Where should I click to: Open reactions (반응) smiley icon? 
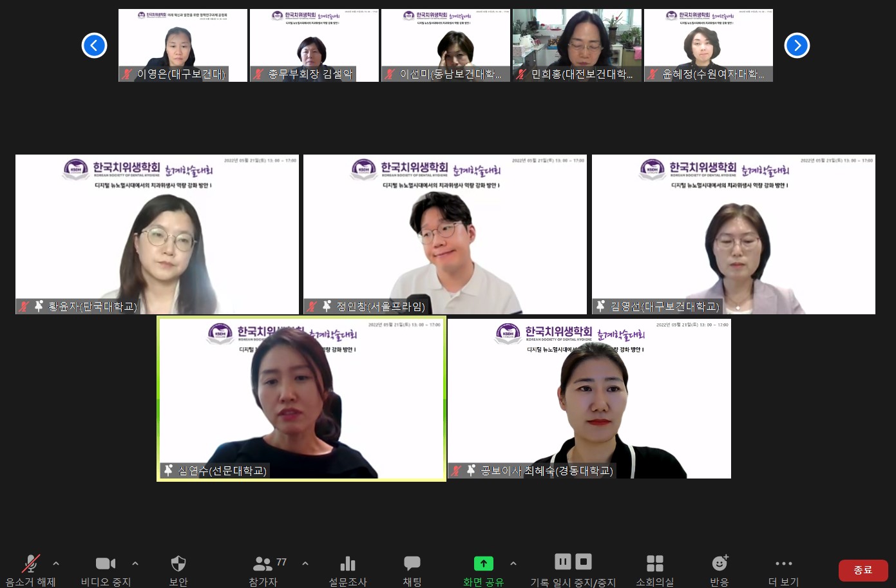point(720,564)
